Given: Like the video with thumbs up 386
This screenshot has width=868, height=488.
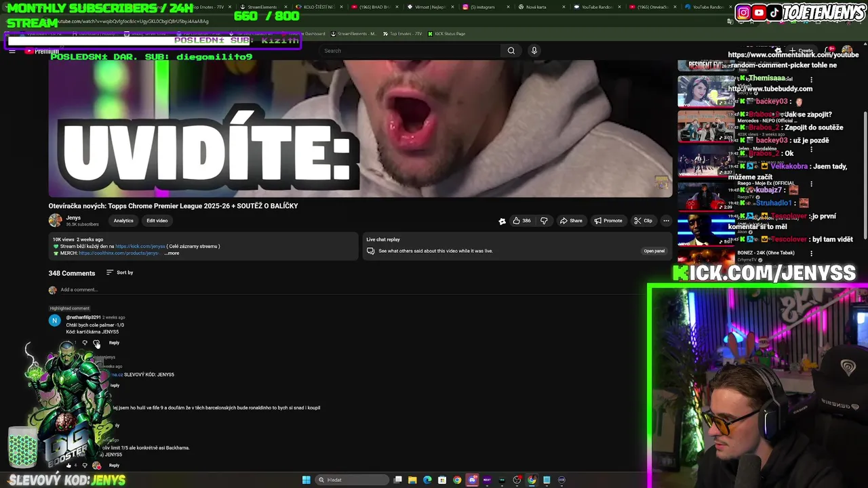Looking at the screenshot, I should coord(521,220).
